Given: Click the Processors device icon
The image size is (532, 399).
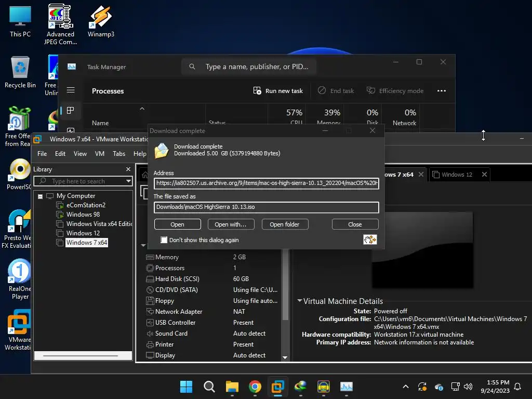Looking at the screenshot, I should [x=150, y=268].
